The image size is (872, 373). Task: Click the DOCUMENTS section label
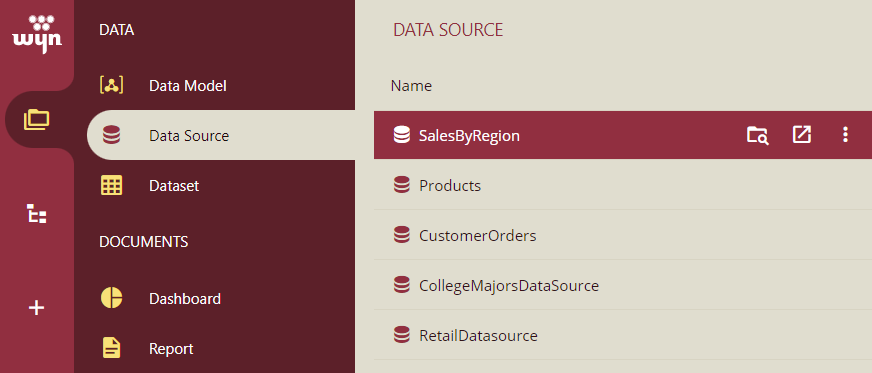click(x=143, y=242)
